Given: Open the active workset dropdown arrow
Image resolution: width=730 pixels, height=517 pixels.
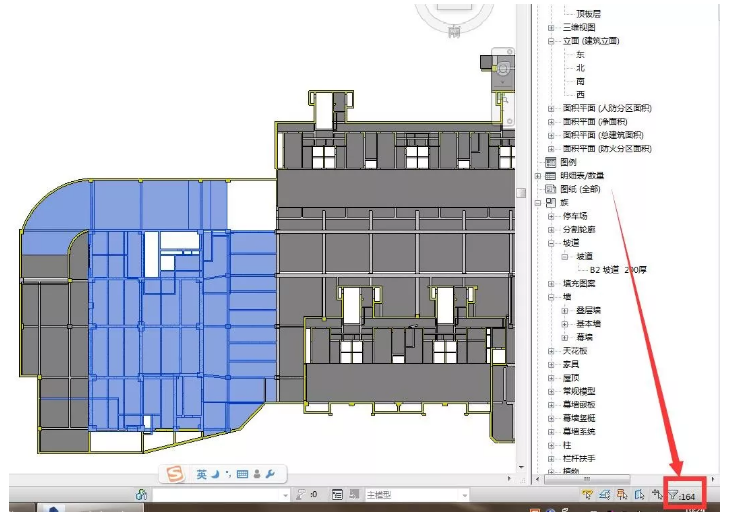Looking at the screenshot, I should click(x=285, y=495).
